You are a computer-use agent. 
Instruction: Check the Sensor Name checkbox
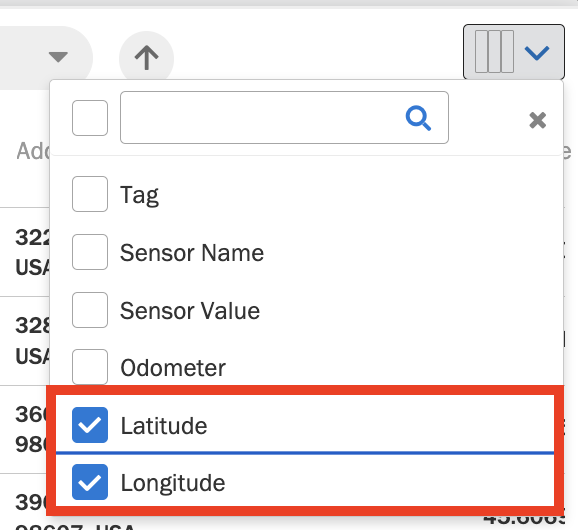(90, 252)
